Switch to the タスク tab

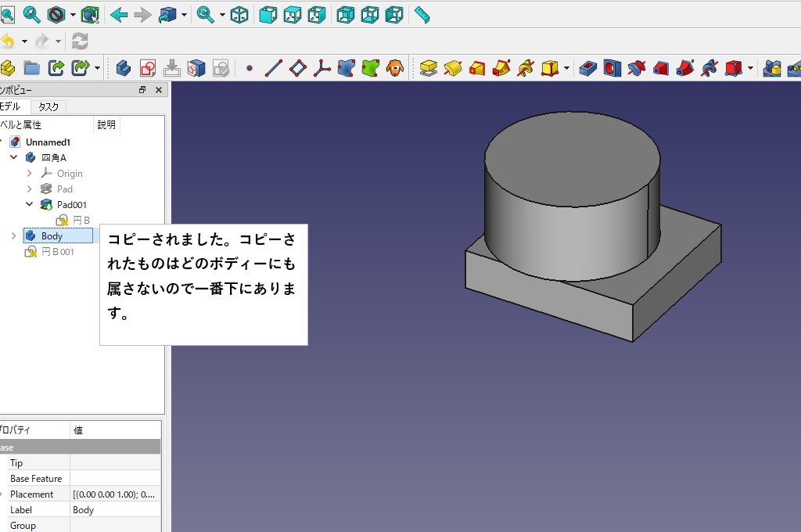(48, 106)
